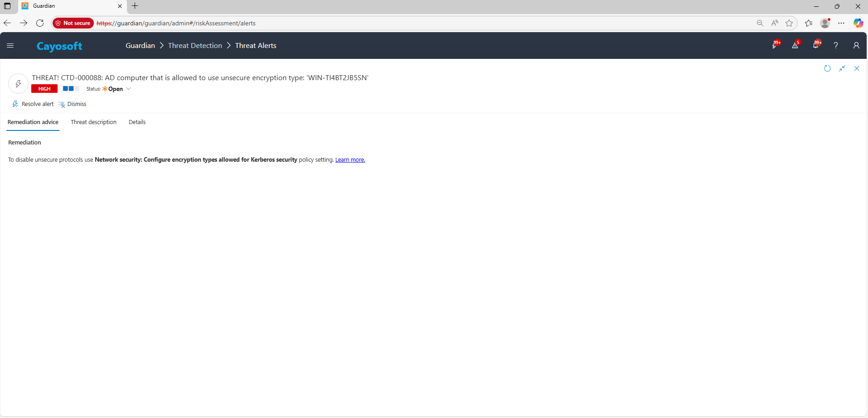Image resolution: width=868 pixels, height=418 pixels.
Task: Navigate to Threat Detection breadcrumb
Action: (x=195, y=46)
